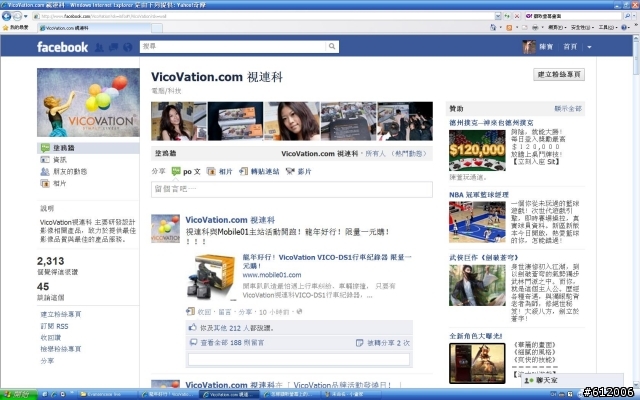Click the 2,313 likes count
640x400 pixels.
[51, 261]
